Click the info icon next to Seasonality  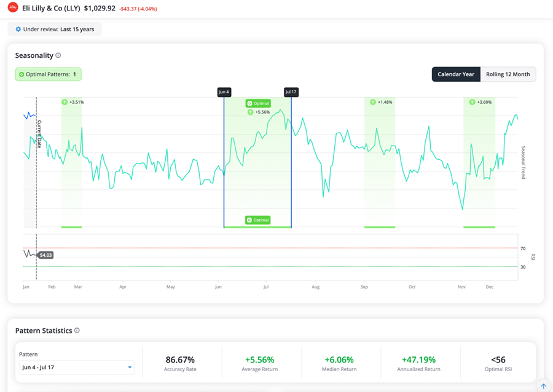[58, 55]
